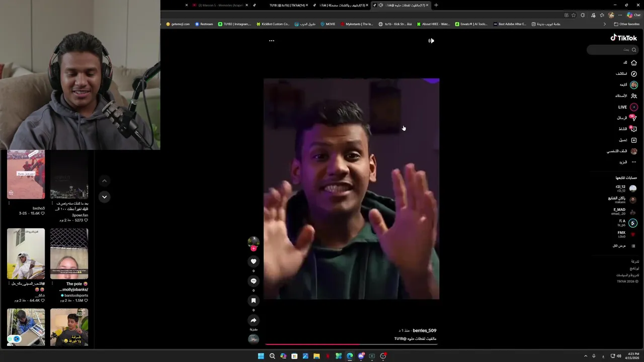644x362 pixels.
Task: Open the video's comments bubble
Action: click(x=254, y=281)
